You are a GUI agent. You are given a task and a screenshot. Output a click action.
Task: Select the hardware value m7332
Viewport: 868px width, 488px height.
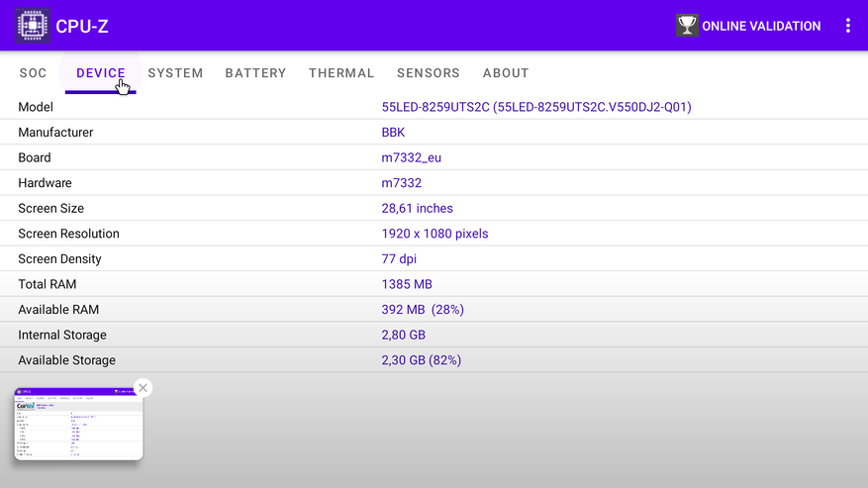(402, 183)
